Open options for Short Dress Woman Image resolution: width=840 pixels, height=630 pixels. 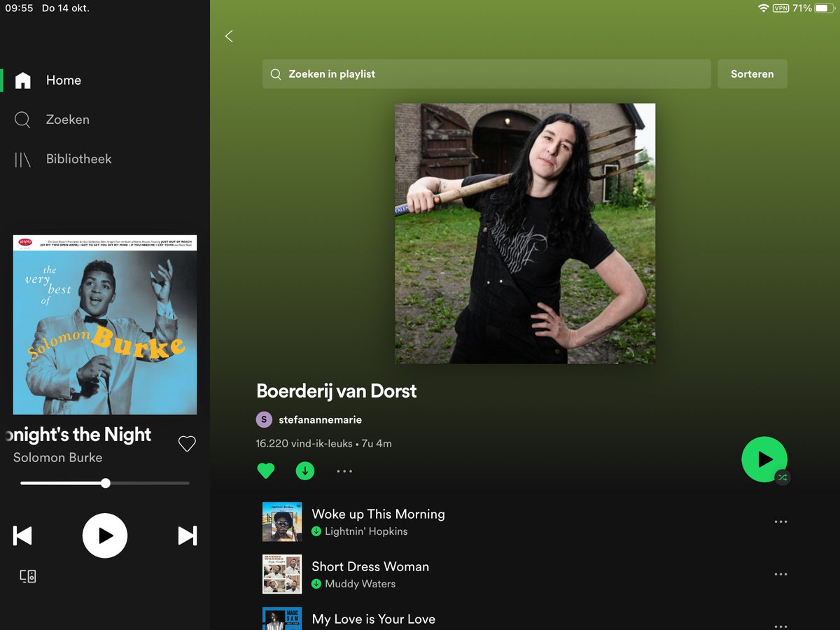pyautogui.click(x=780, y=574)
